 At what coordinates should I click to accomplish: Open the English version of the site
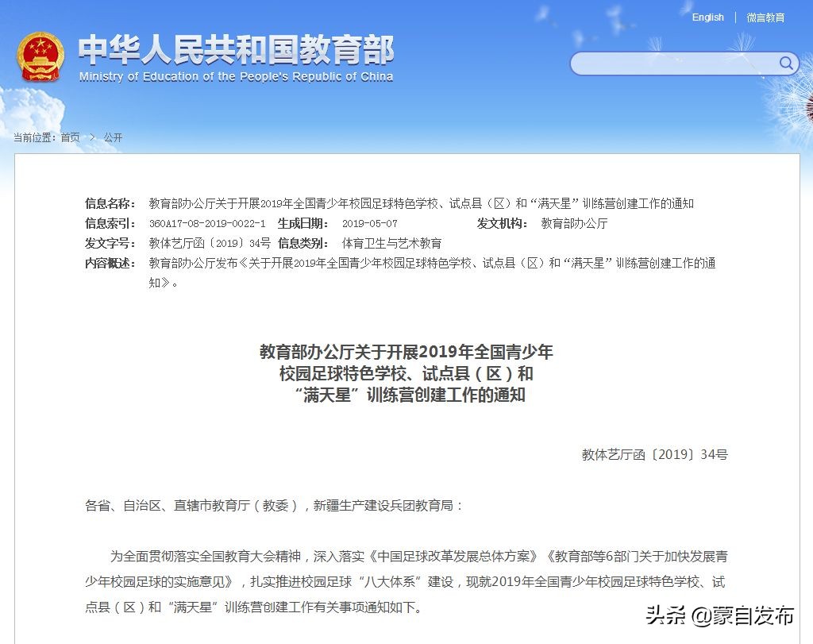(707, 17)
